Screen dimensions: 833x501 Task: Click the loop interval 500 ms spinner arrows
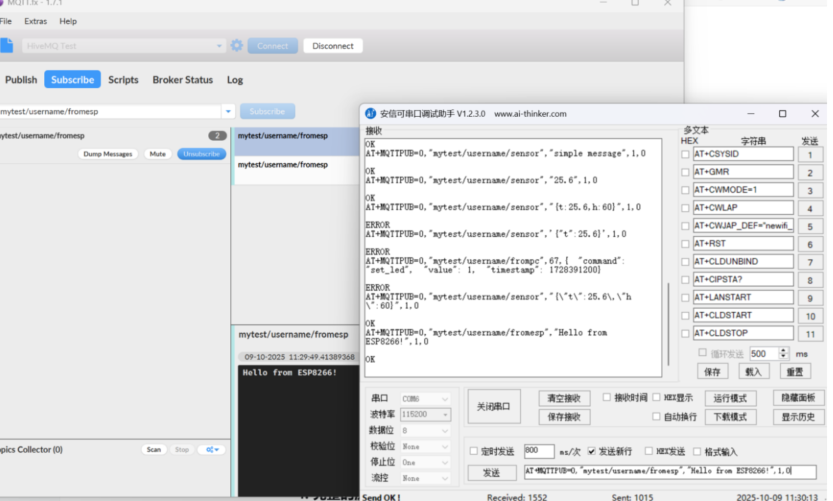coord(783,353)
